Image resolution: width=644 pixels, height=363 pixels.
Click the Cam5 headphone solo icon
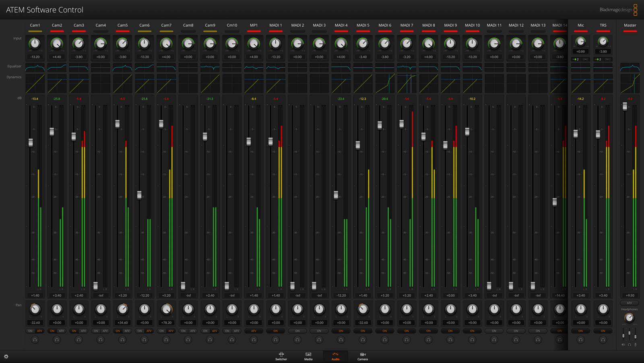click(122, 340)
